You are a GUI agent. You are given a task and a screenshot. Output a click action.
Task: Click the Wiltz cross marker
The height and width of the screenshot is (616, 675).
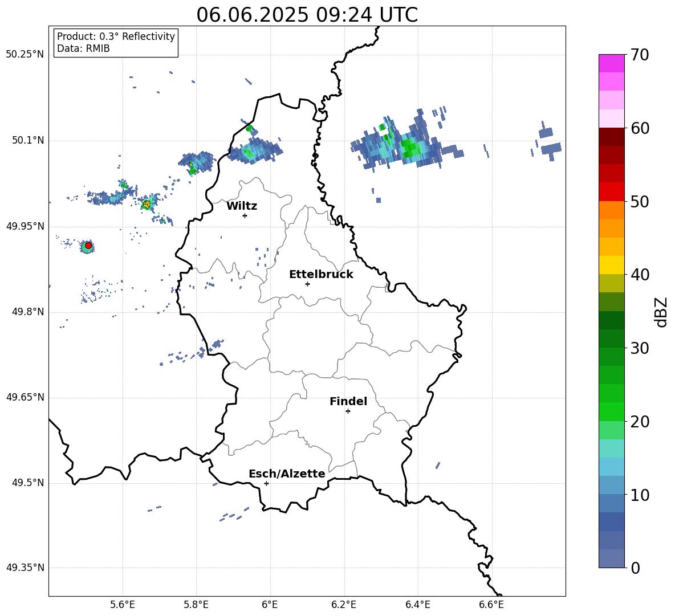(245, 215)
